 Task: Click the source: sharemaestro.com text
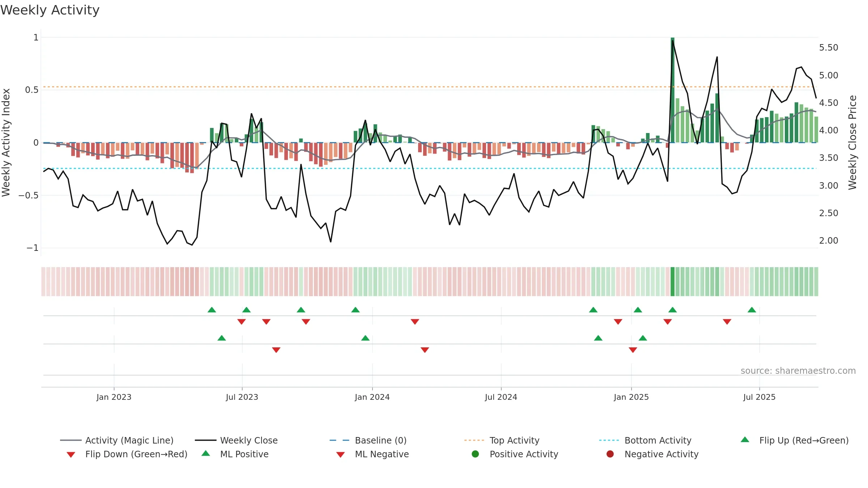798,371
